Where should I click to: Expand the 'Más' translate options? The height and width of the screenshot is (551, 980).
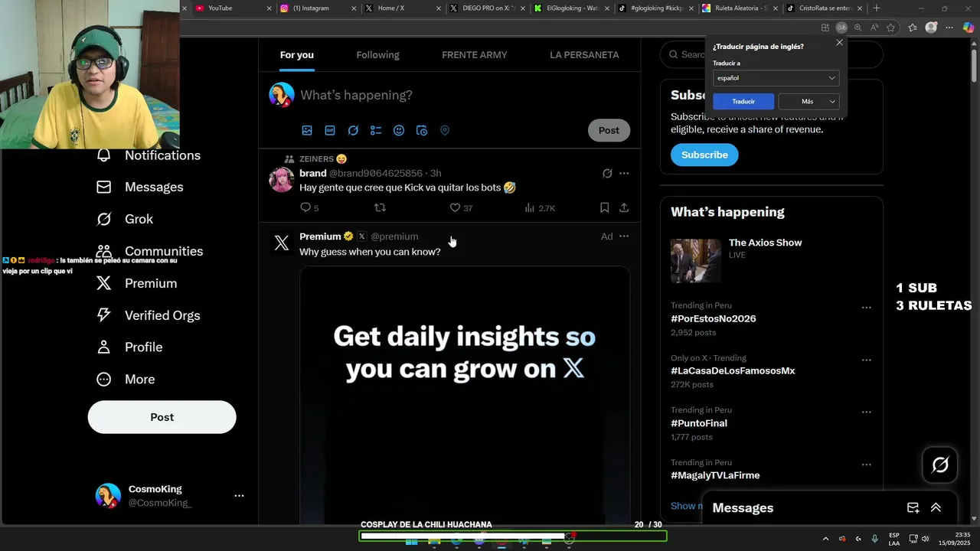(808, 101)
